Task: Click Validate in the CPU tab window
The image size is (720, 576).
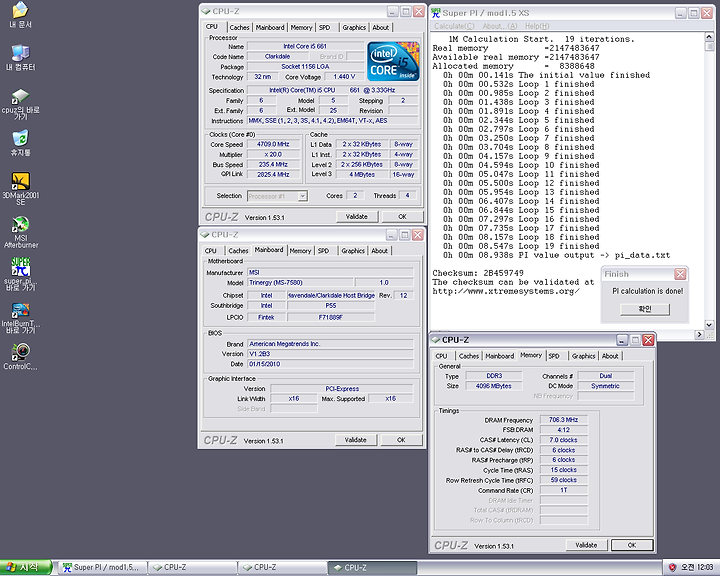Action: tap(357, 216)
